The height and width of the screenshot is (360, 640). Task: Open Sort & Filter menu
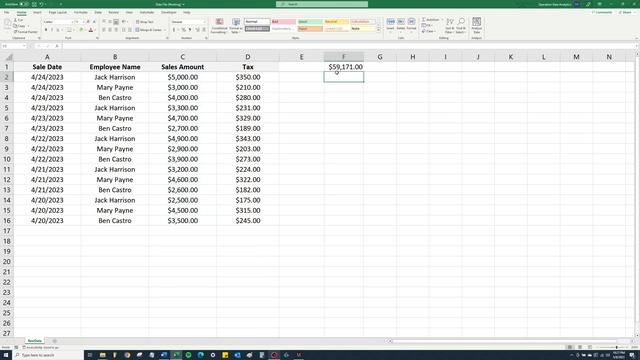click(449, 26)
